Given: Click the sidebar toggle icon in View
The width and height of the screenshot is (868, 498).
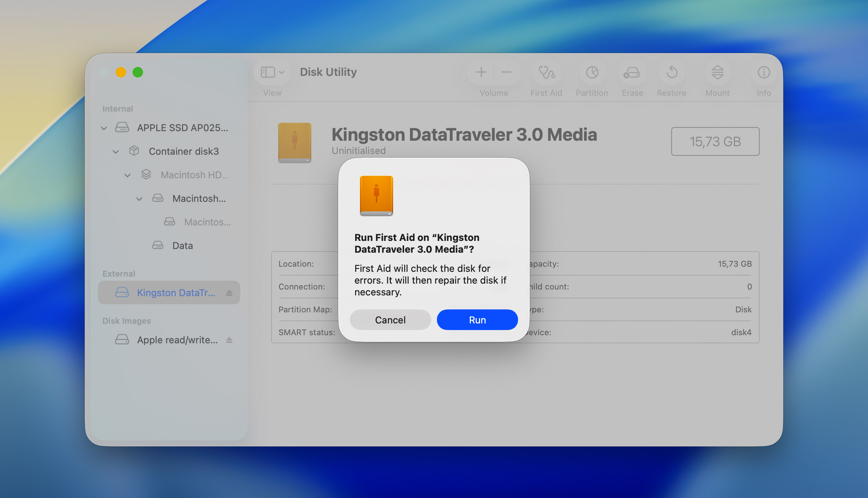Looking at the screenshot, I should coord(268,72).
